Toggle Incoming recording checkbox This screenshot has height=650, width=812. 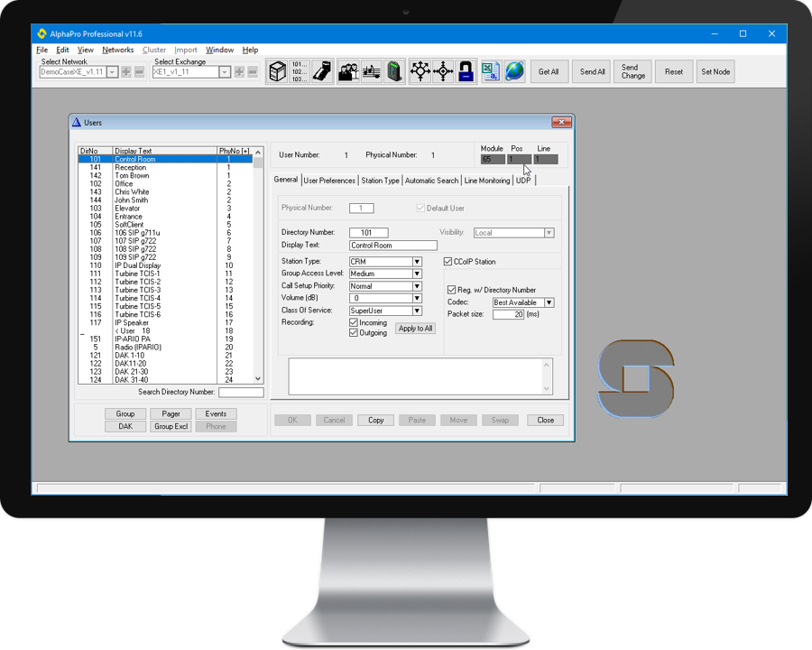pyautogui.click(x=354, y=322)
